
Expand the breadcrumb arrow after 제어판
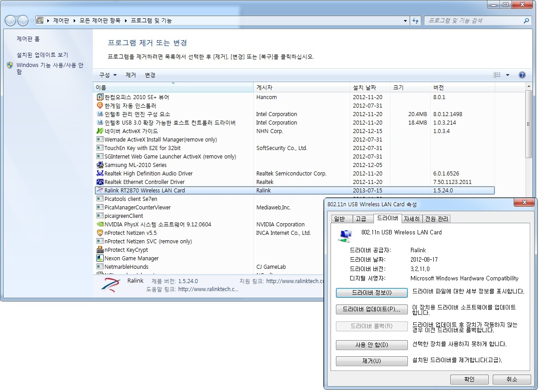tap(74, 21)
